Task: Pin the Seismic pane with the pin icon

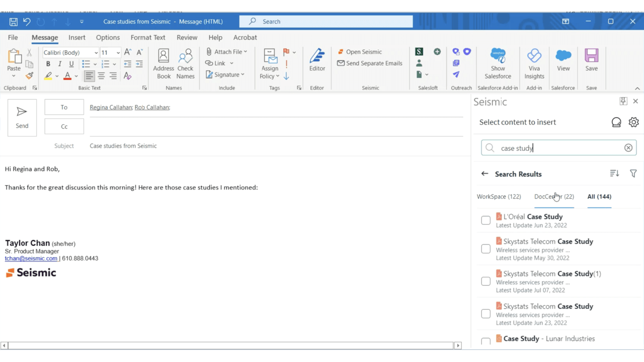Action: pos(623,101)
